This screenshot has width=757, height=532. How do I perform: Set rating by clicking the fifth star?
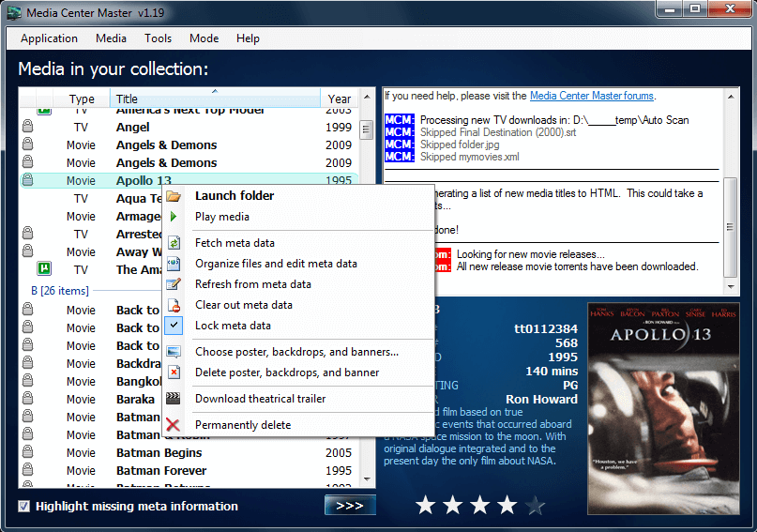tap(535, 506)
